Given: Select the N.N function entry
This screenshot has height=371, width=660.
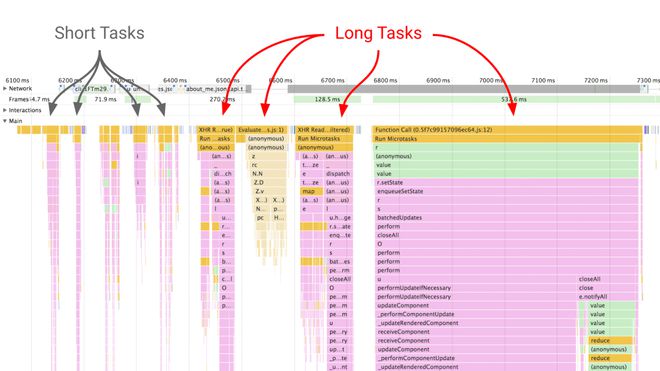Looking at the screenshot, I should tap(268, 174).
